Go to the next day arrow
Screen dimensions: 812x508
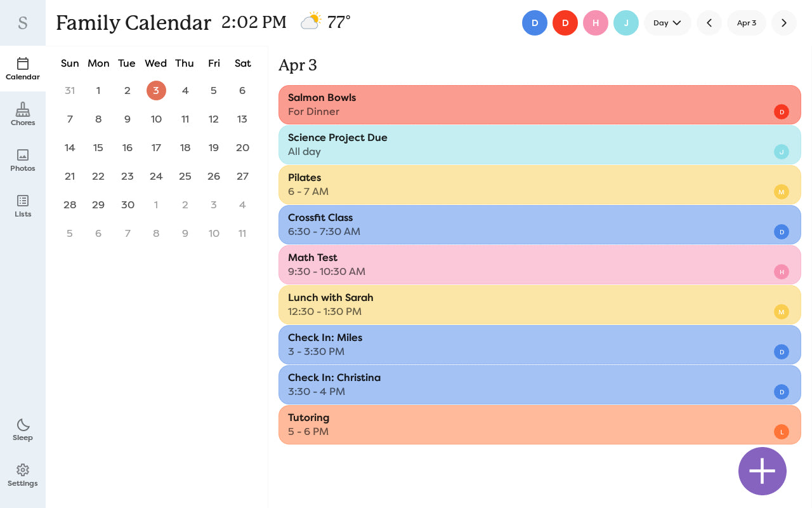pyautogui.click(x=784, y=23)
